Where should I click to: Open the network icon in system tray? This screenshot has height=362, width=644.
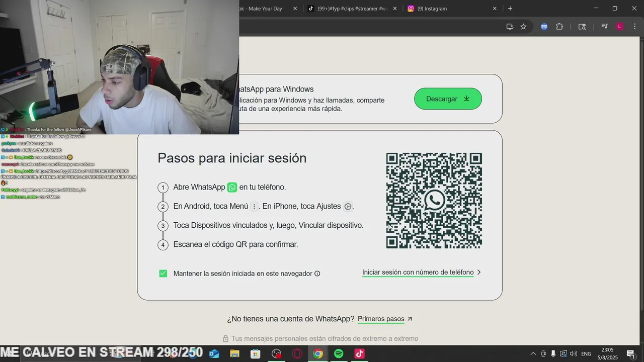[563, 354]
